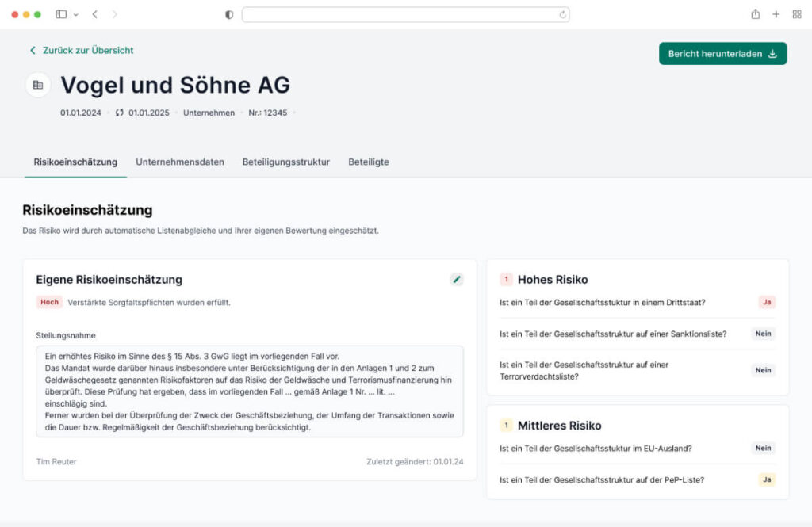Screen dimensions: 812x527
Task: Click the Nein badge for Sanktionsliste question
Action: click(764, 334)
